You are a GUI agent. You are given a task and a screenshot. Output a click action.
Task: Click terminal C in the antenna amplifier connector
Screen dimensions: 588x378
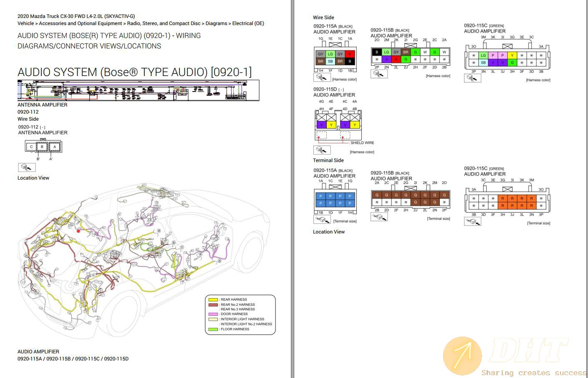[31, 147]
